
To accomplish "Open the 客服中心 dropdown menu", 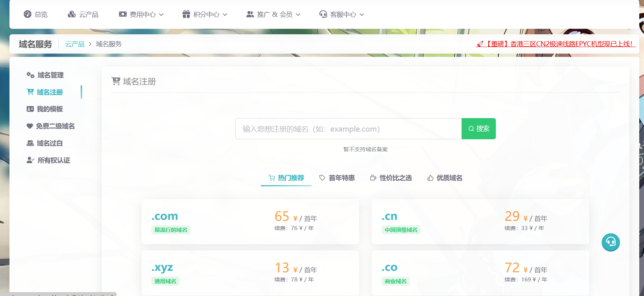I will coord(342,14).
